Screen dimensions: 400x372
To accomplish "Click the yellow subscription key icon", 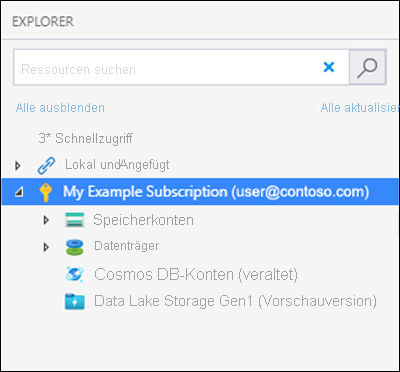I will pyautogui.click(x=46, y=192).
